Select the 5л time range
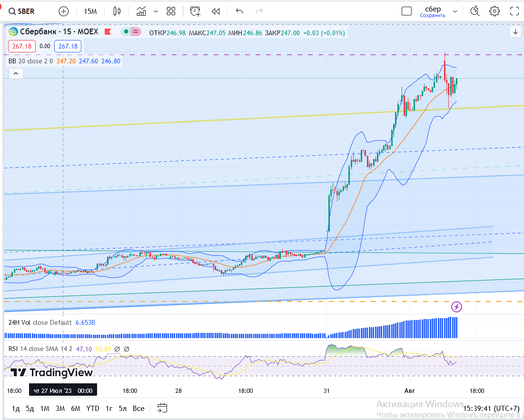 [123, 408]
